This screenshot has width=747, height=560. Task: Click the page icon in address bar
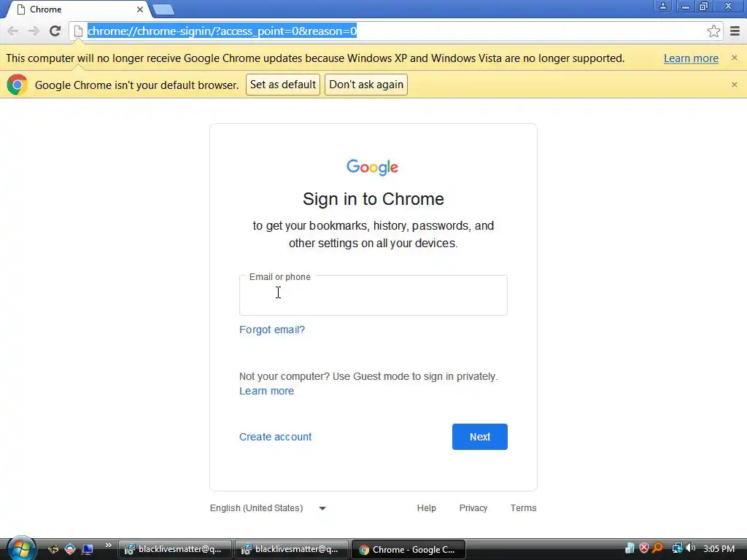click(x=78, y=31)
